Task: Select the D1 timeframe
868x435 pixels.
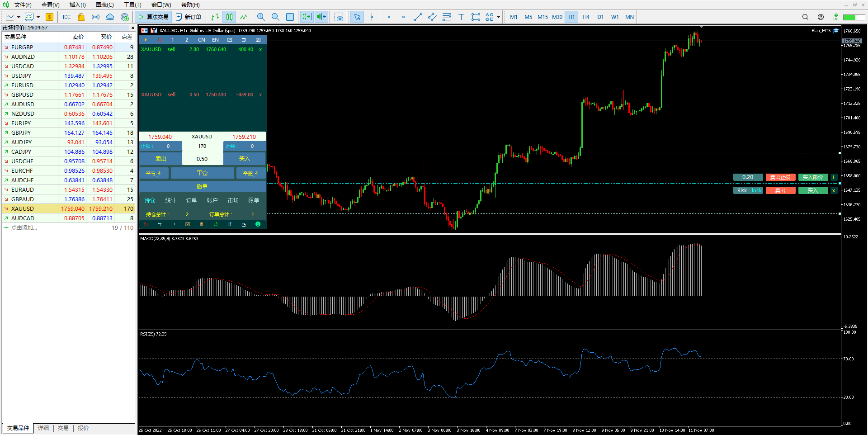Action: pyautogui.click(x=600, y=17)
